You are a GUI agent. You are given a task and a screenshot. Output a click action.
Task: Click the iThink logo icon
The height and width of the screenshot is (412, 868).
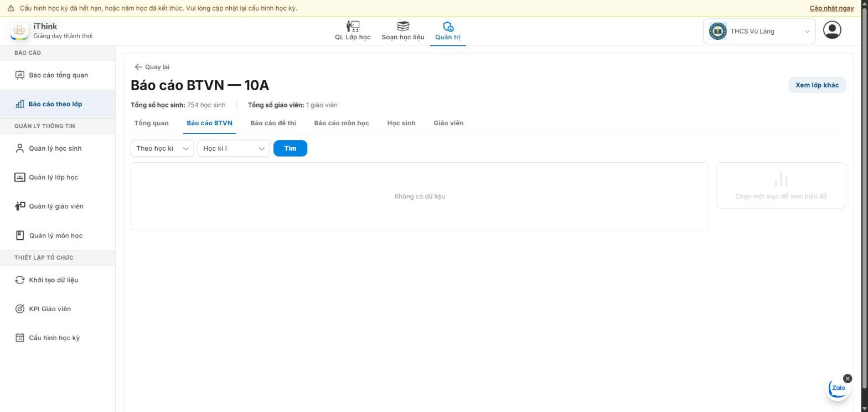[x=19, y=31]
